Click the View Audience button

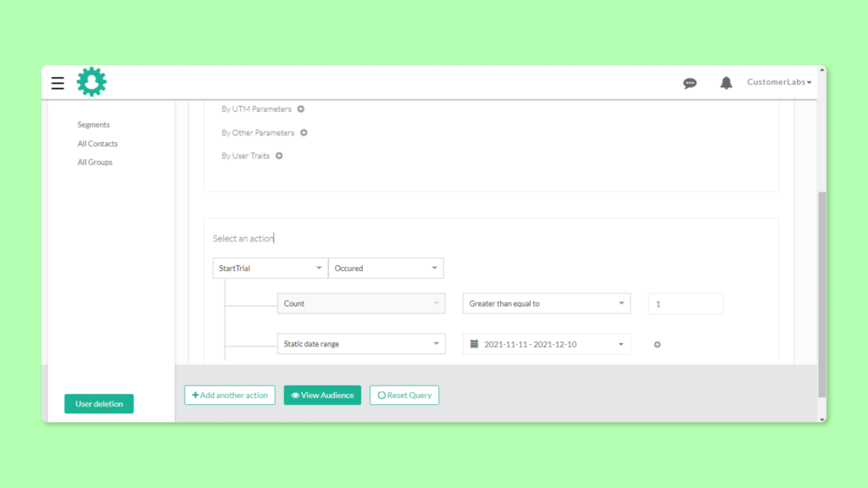322,395
